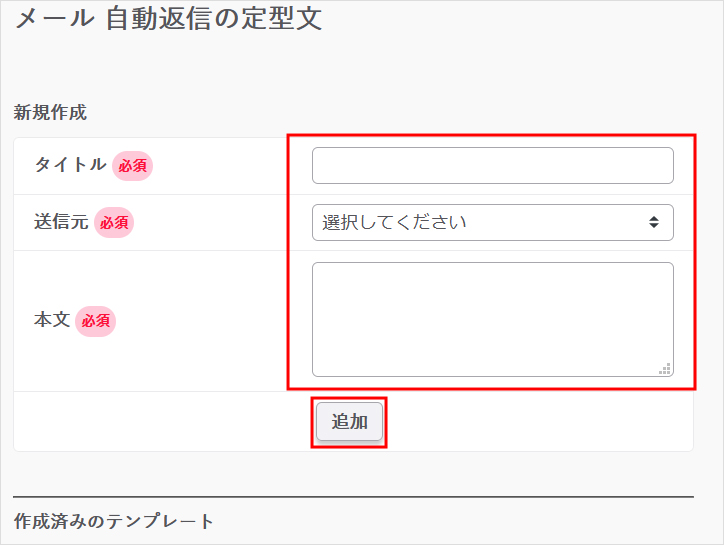The image size is (724, 545).
Task: Click the 必須 badge beside 本文
Action: tap(96, 321)
